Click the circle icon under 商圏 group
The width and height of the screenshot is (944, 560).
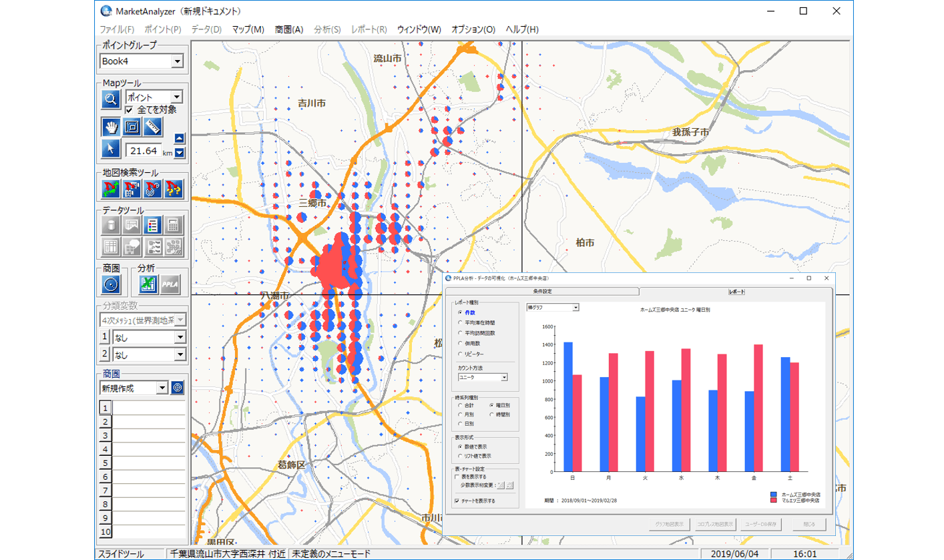coord(111,284)
